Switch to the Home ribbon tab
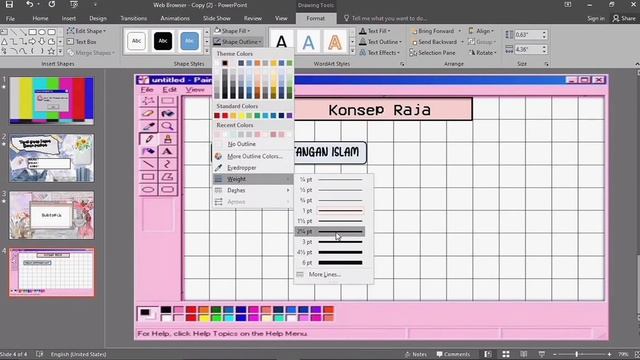 tap(40, 18)
